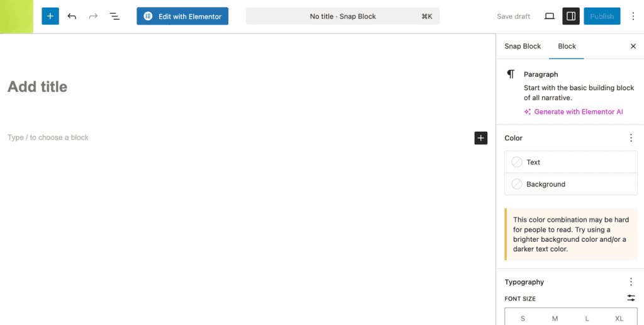Toggle custom font size control
Image resolution: width=644 pixels, height=325 pixels.
click(x=631, y=298)
